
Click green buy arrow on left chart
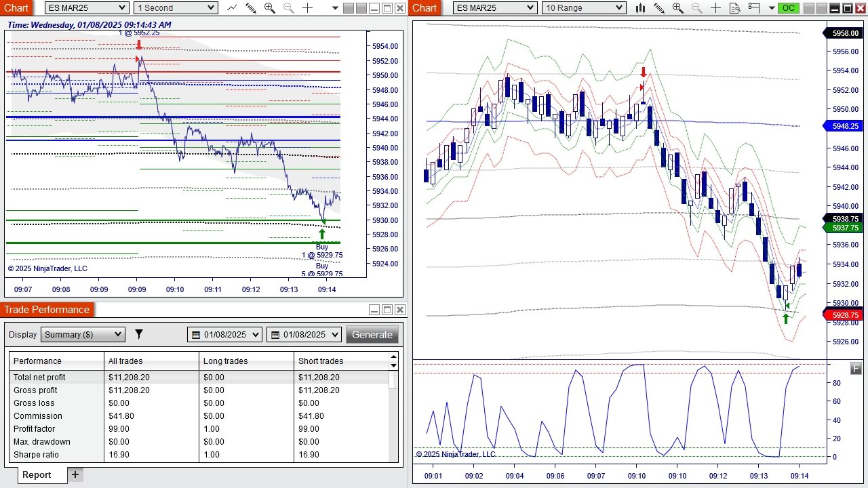322,235
